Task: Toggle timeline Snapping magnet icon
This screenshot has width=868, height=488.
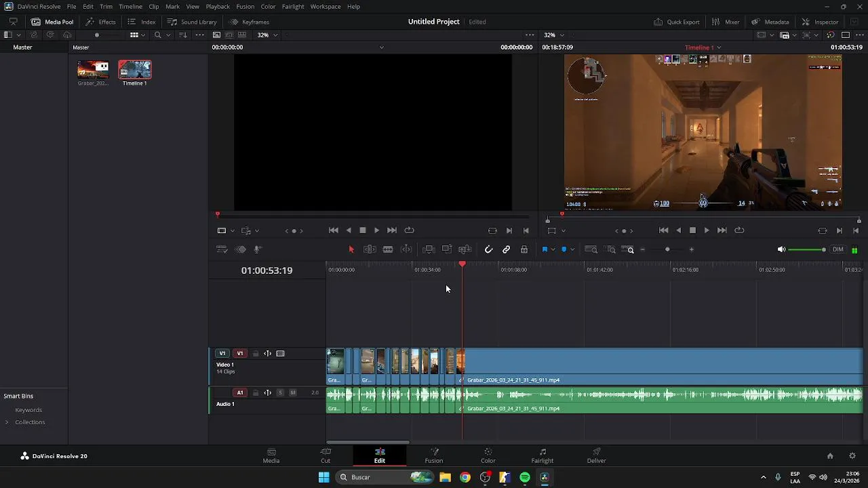Action: click(x=488, y=249)
